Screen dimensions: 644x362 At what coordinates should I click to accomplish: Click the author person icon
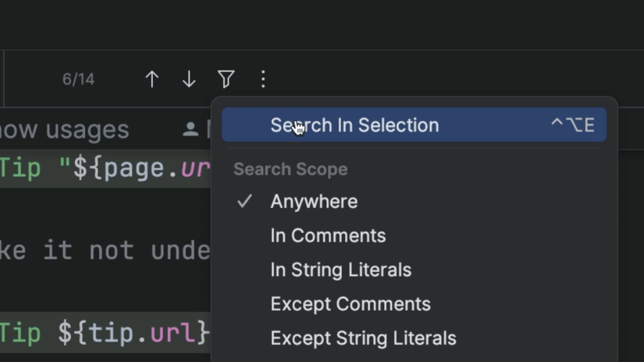point(191,130)
